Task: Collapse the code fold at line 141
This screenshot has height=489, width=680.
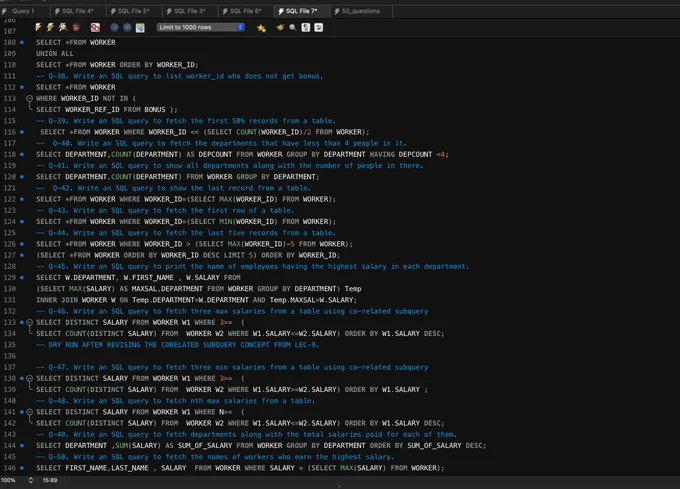Action: click(x=29, y=412)
